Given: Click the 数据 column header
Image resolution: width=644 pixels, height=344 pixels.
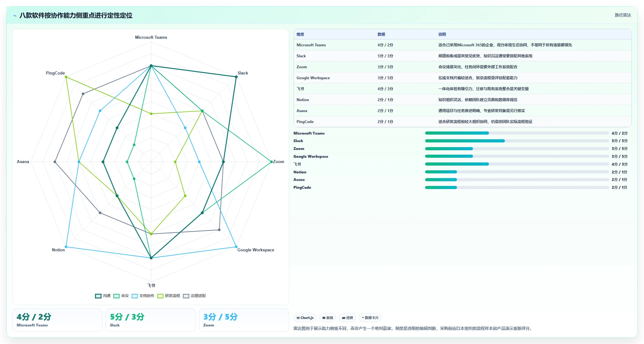Looking at the screenshot, I should click(x=381, y=34).
